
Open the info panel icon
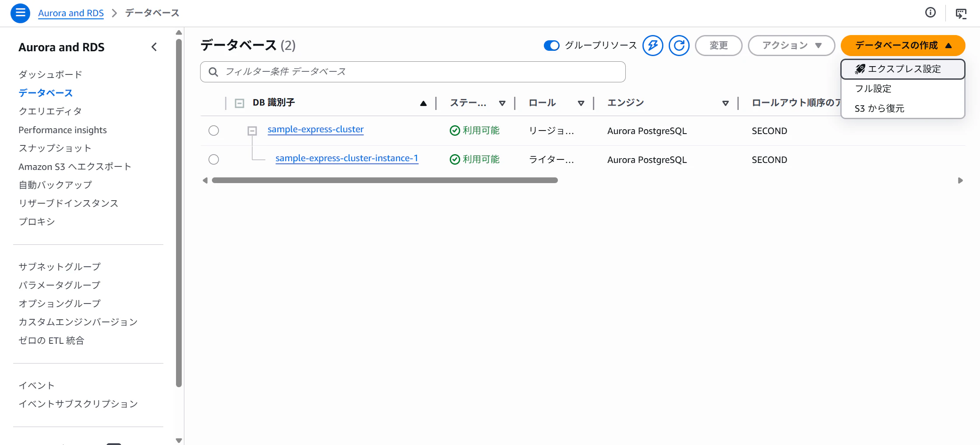coord(931,13)
